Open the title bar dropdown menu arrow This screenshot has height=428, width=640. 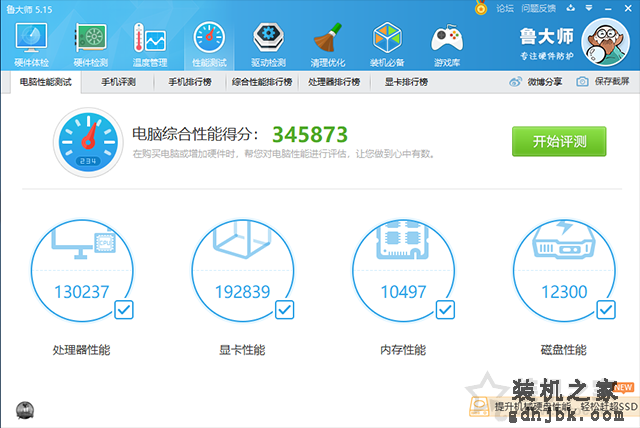click(x=589, y=8)
